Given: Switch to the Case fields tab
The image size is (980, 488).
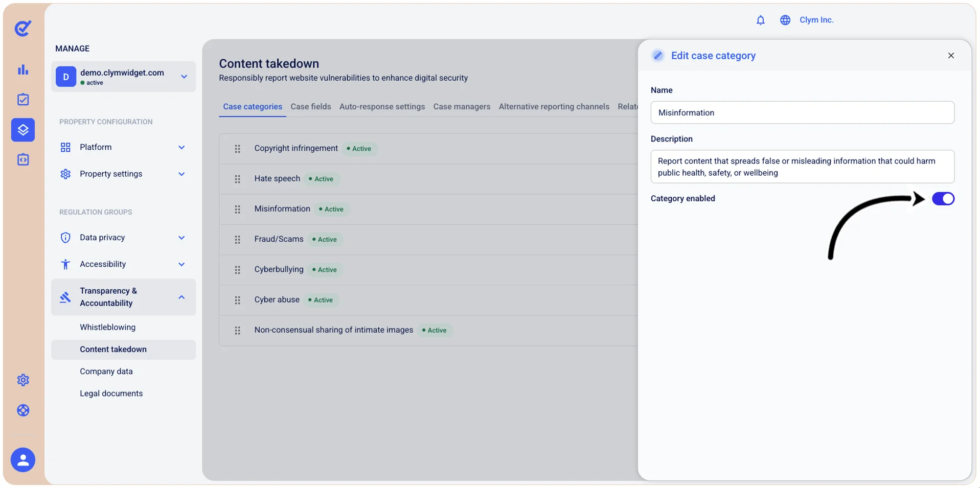Looking at the screenshot, I should point(311,107).
